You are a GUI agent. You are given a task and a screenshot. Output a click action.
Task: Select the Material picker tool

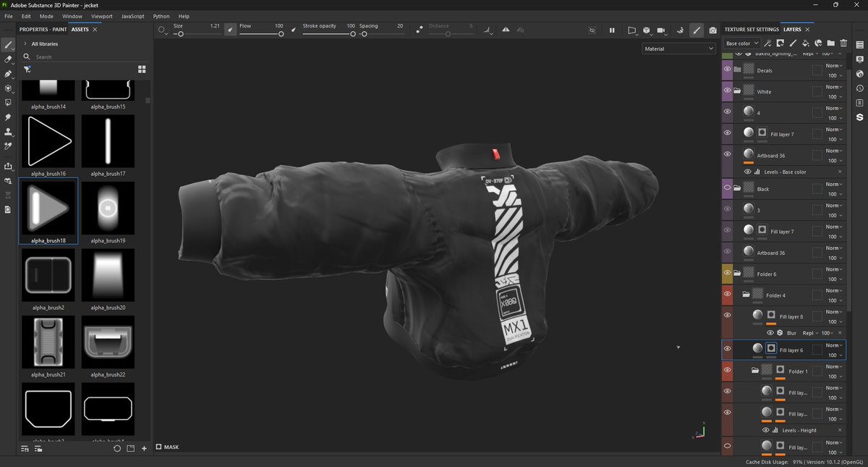point(9,146)
